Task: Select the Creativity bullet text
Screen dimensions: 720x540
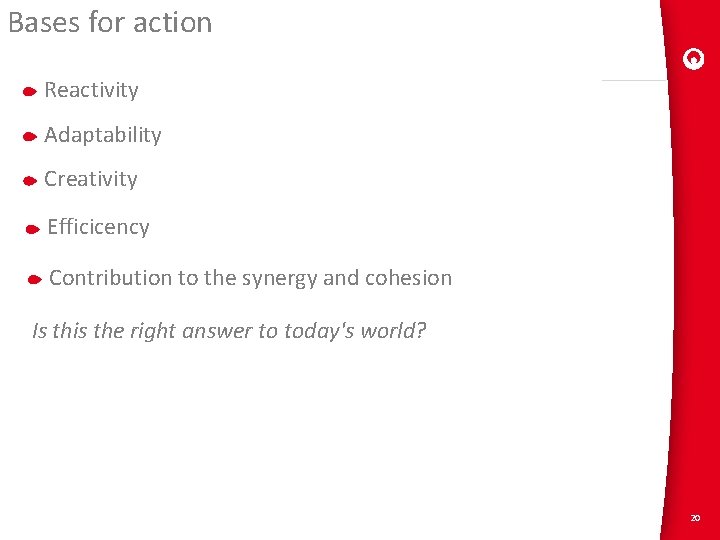Action: point(90,180)
